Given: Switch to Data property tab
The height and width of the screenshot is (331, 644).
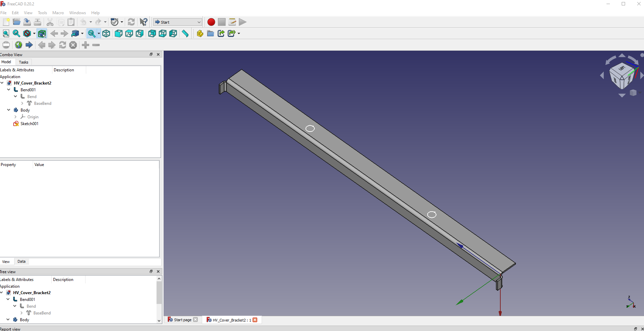Looking at the screenshot, I should (22, 261).
